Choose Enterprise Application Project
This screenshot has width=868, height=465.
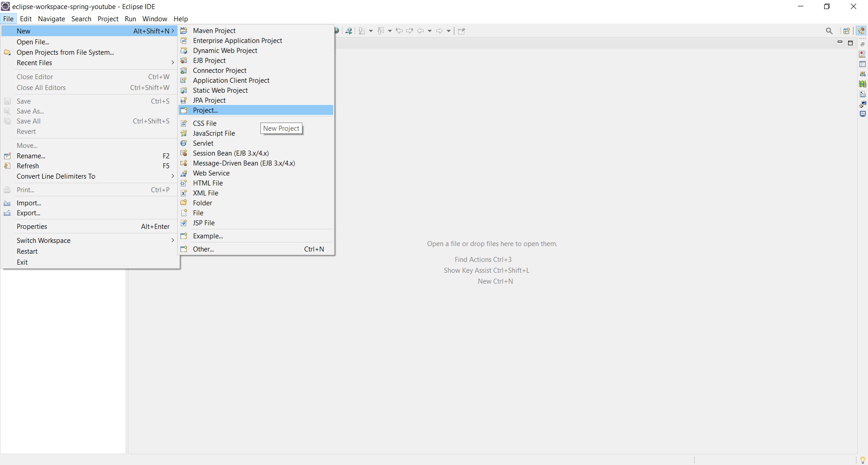[x=256, y=40]
